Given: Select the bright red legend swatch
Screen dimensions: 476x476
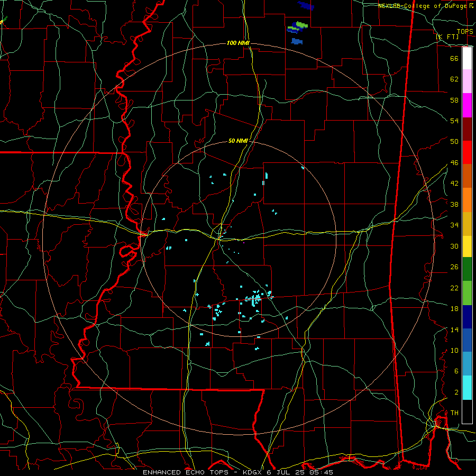Looking at the screenshot, I should click(467, 152).
